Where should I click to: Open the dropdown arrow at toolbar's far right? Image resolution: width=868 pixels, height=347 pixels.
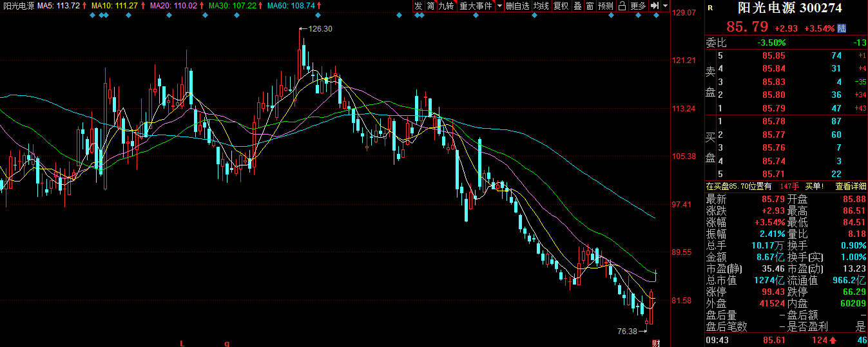664,6
